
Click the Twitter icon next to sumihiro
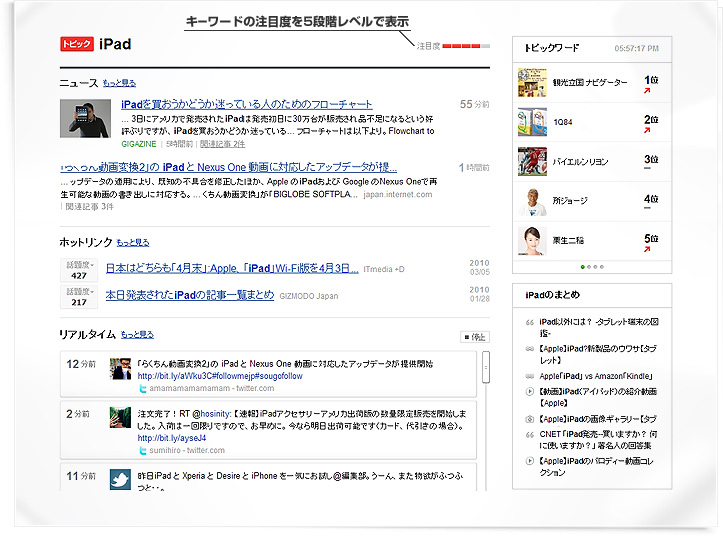click(x=143, y=450)
